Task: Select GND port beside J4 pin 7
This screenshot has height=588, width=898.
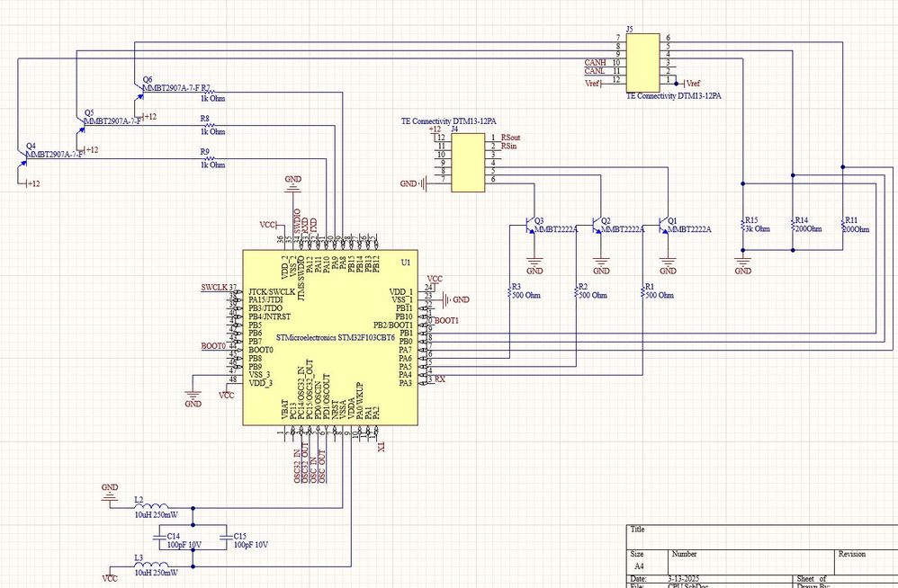Action: click(414, 183)
